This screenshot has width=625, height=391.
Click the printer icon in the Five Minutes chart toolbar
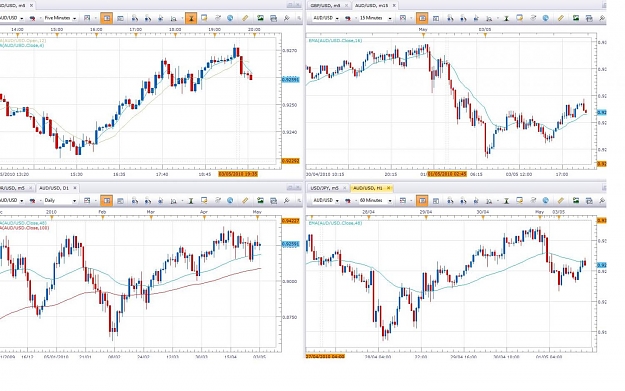(x=273, y=18)
